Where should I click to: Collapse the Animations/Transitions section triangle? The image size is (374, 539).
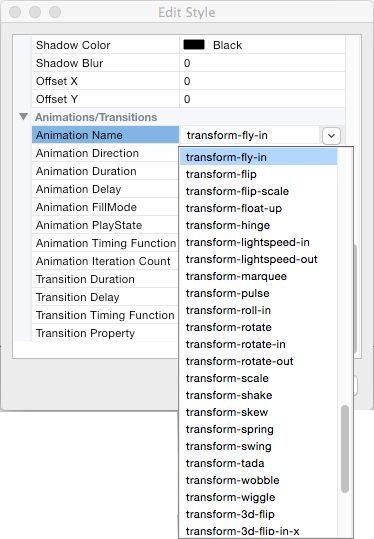[x=23, y=117]
